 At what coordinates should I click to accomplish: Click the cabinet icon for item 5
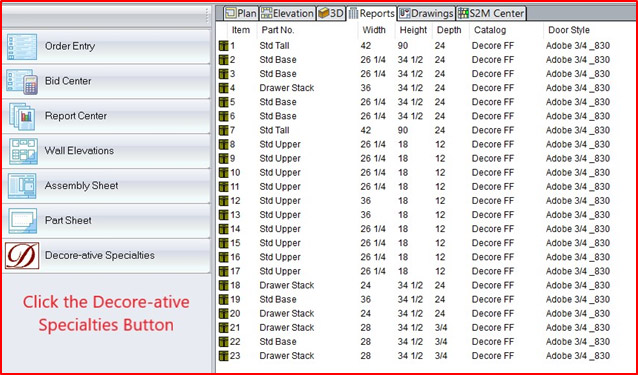(x=223, y=102)
